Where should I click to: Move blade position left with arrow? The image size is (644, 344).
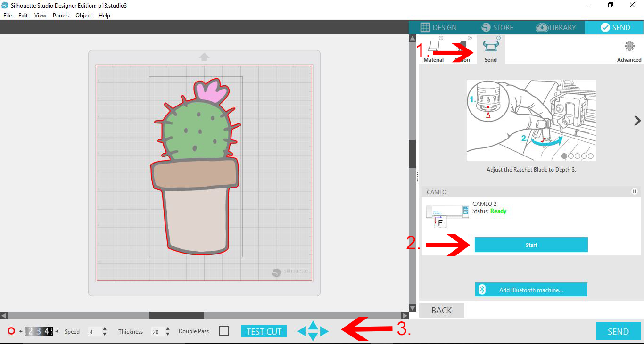[x=302, y=331]
